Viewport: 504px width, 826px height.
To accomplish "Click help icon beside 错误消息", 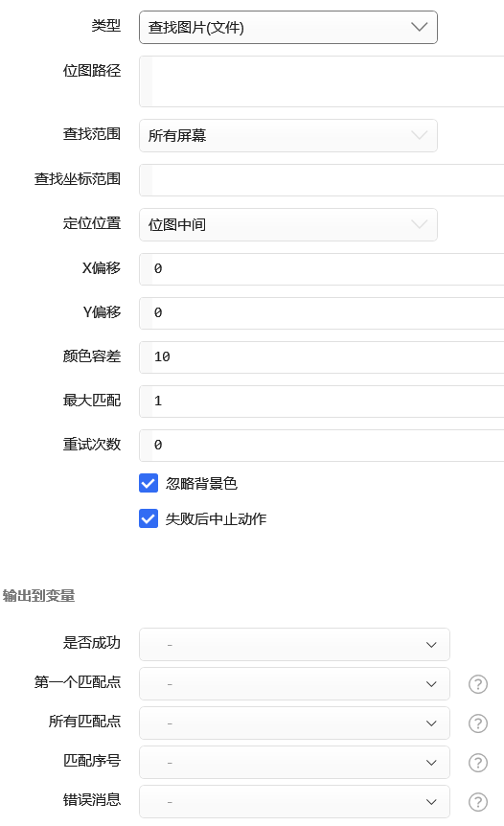I will click(478, 802).
